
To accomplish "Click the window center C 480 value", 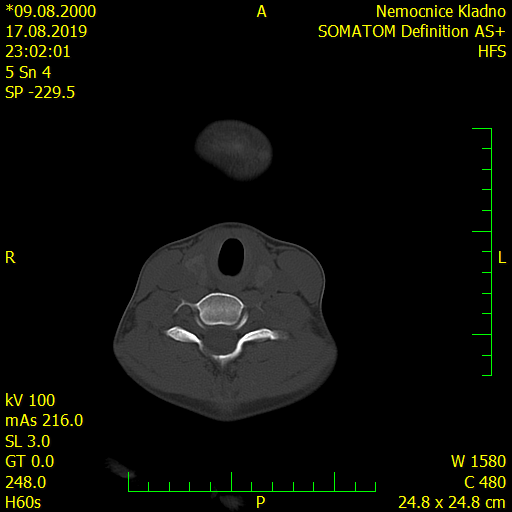I will click(x=485, y=482).
